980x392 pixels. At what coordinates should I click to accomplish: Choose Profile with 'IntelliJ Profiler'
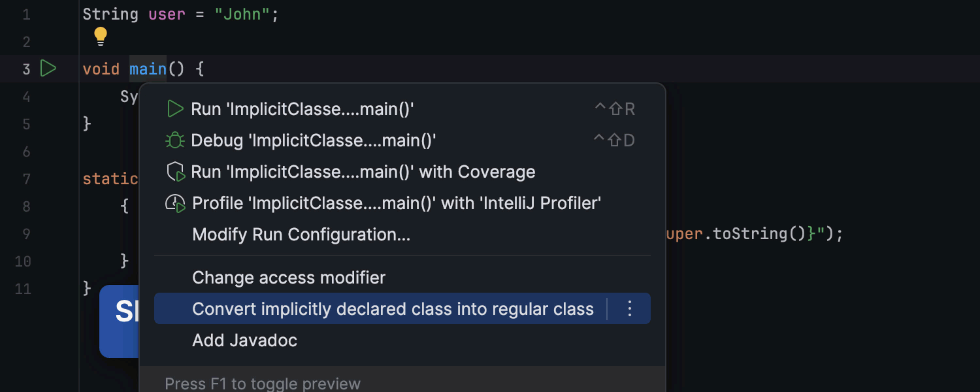click(x=396, y=203)
